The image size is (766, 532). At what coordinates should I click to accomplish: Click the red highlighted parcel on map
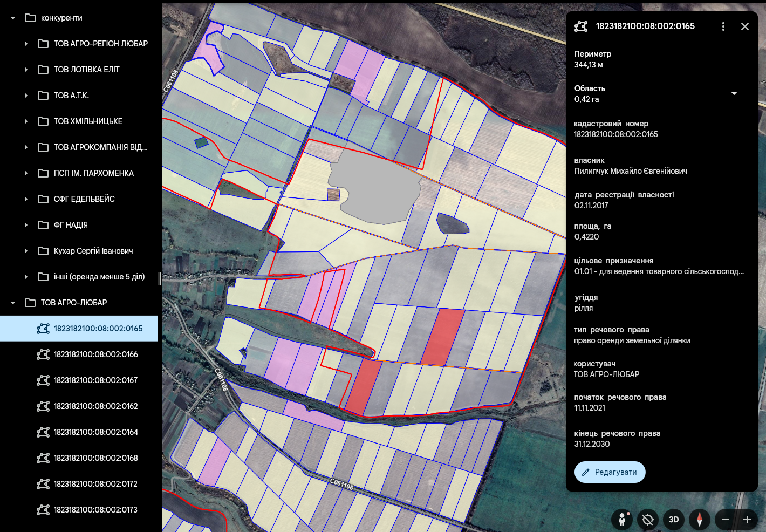[x=442, y=336]
